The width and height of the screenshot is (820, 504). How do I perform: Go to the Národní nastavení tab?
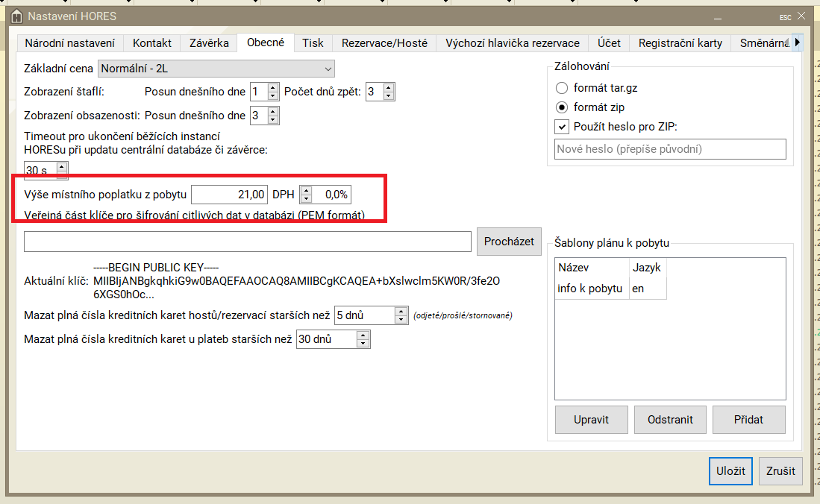69,43
